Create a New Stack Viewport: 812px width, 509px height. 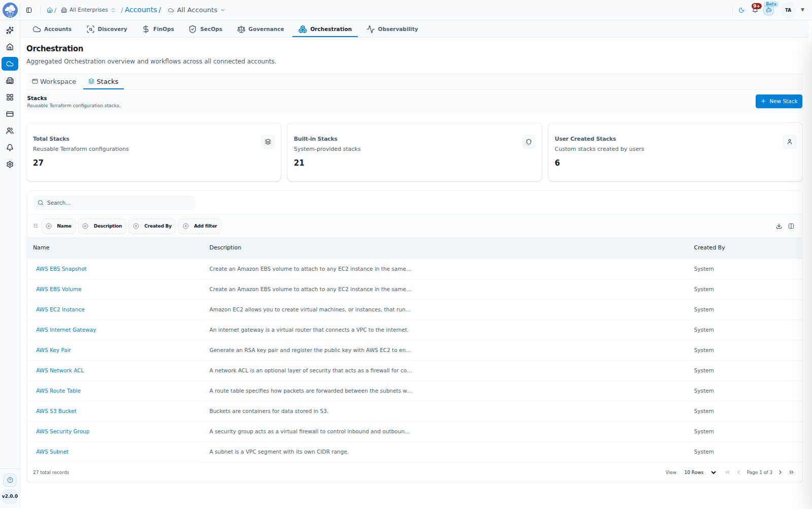pyautogui.click(x=779, y=101)
